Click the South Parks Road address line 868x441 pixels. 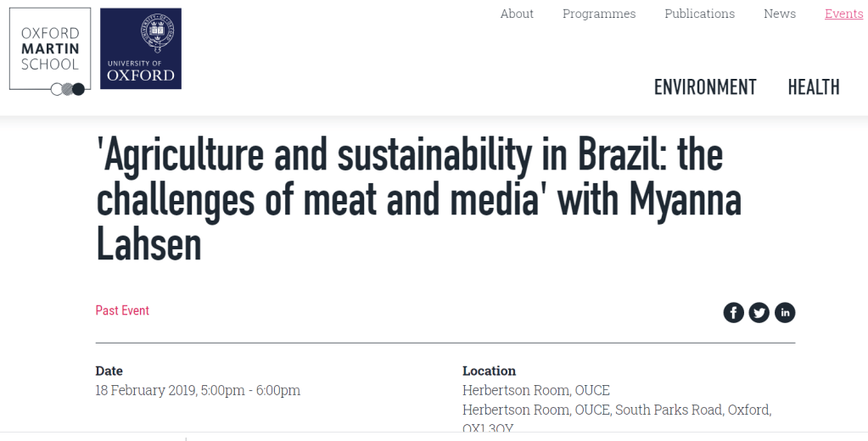pyautogui.click(x=617, y=410)
